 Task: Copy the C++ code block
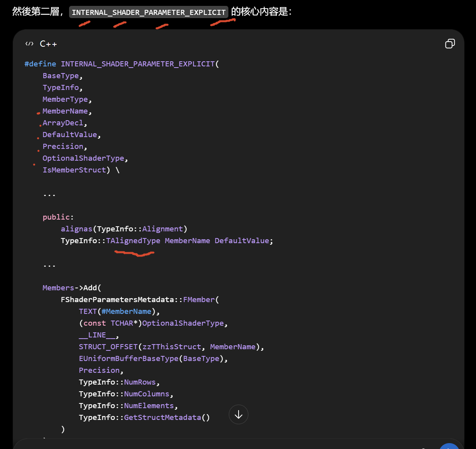click(450, 44)
